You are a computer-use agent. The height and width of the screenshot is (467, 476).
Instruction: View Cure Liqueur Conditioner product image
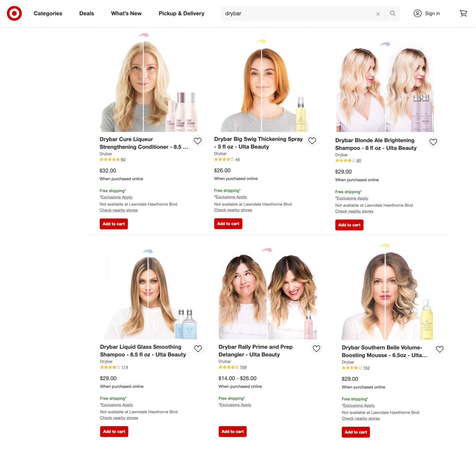tap(149, 82)
